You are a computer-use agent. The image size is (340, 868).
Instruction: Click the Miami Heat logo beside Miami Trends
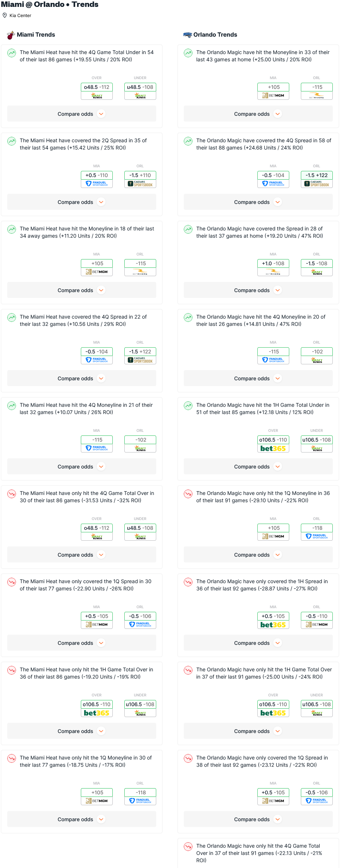pyautogui.click(x=11, y=35)
